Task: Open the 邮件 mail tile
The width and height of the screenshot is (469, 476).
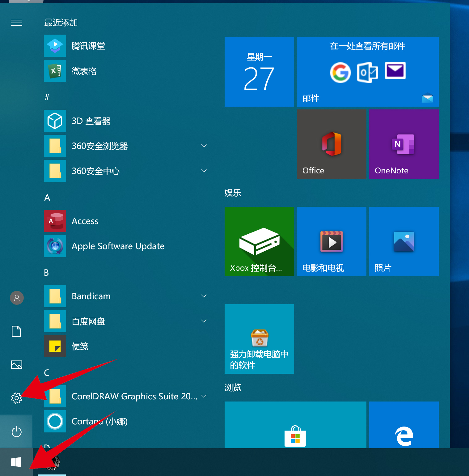Action: pyautogui.click(x=368, y=72)
